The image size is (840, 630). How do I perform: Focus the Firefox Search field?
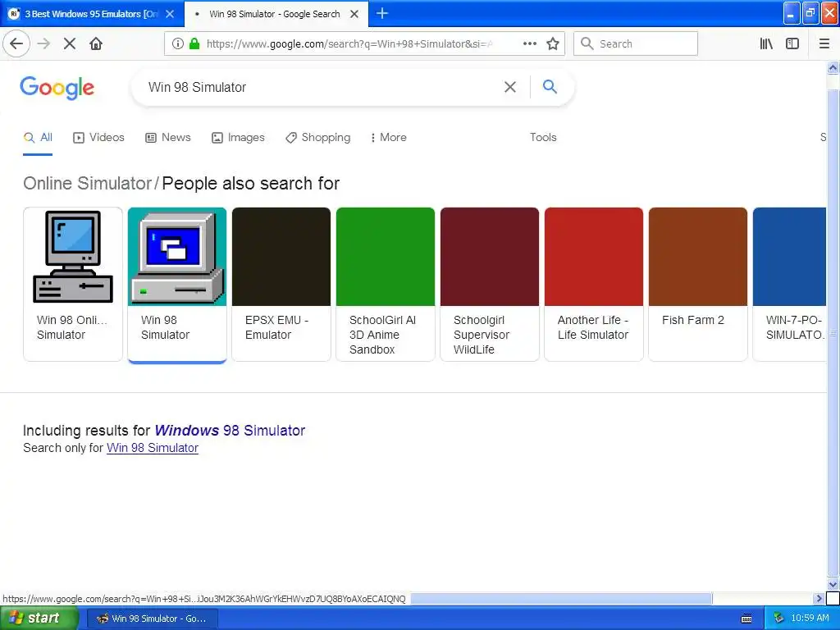[636, 43]
